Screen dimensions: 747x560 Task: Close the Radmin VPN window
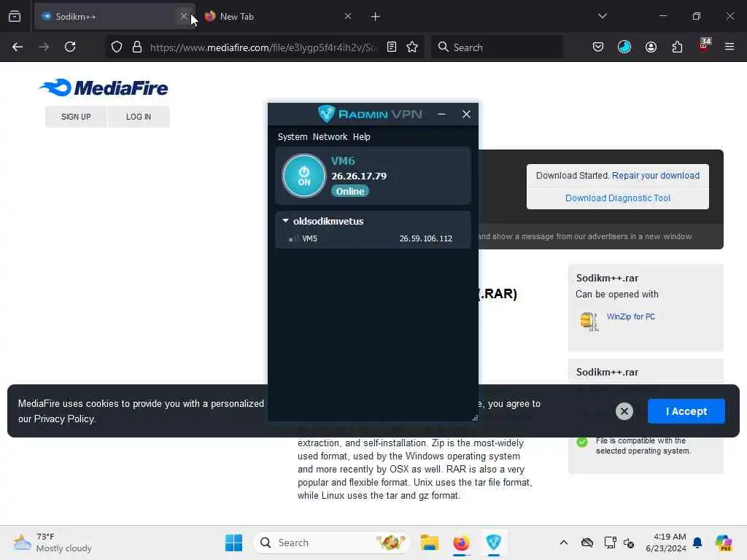pos(466,114)
